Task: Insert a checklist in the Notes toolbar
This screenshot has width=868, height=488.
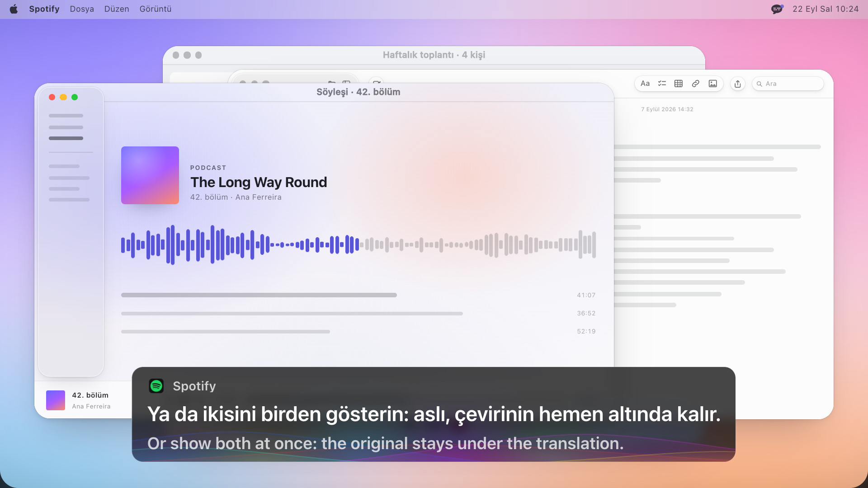Action: (662, 84)
